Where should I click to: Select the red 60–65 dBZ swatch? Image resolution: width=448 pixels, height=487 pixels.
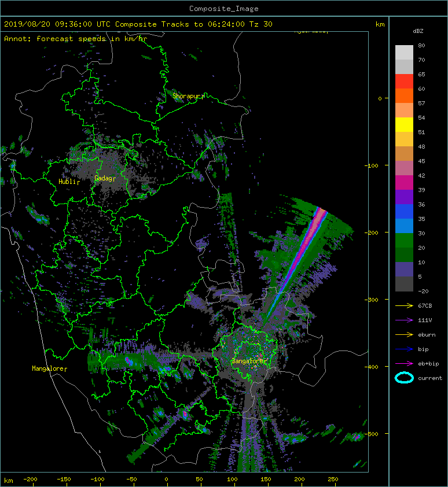point(404,82)
